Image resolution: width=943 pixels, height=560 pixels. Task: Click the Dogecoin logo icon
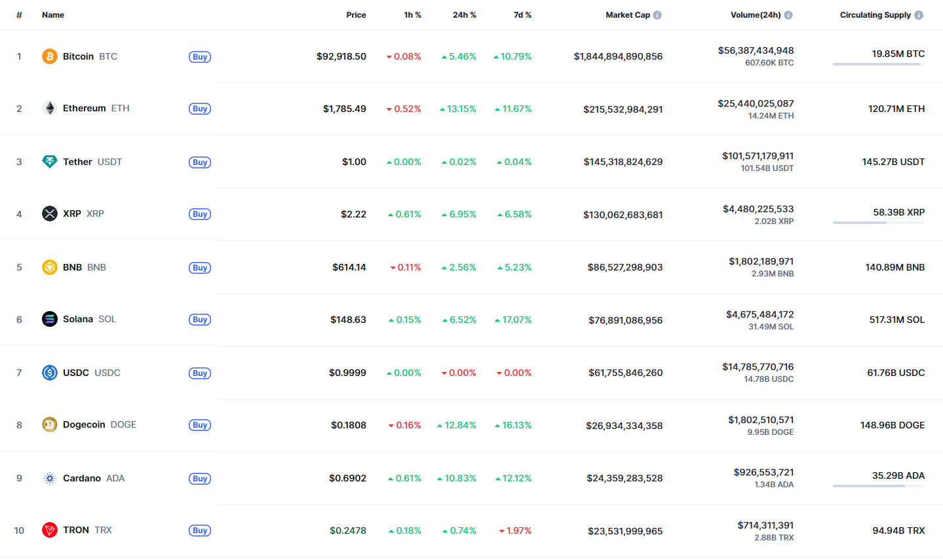click(50, 424)
